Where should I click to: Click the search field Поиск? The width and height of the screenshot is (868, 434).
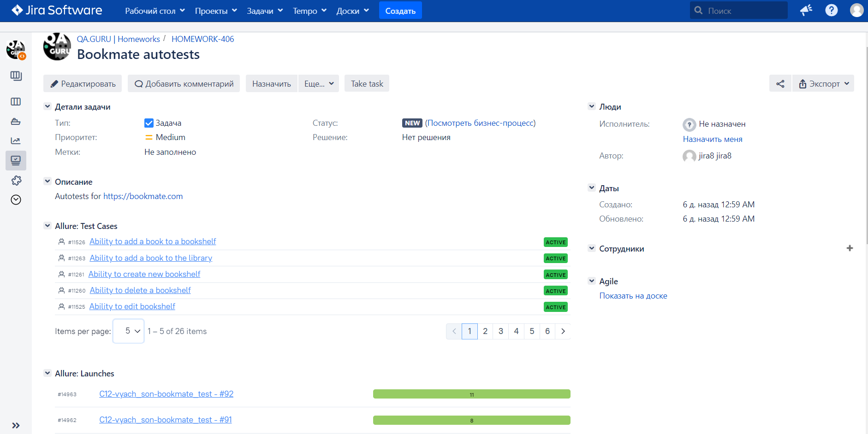click(x=739, y=10)
